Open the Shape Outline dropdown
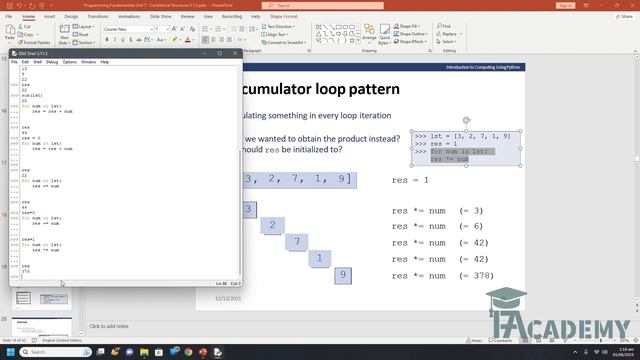 coord(411,34)
